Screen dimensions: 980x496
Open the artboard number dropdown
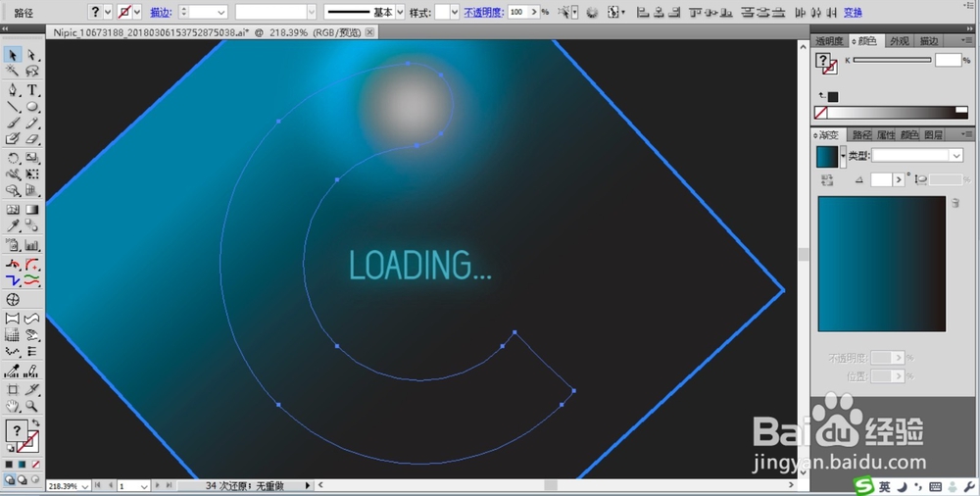point(144,486)
